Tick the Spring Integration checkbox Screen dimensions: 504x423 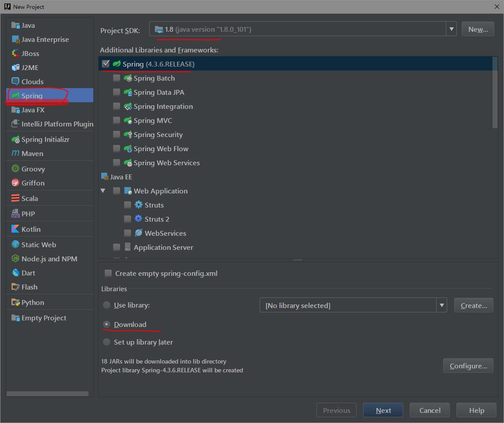coord(117,106)
